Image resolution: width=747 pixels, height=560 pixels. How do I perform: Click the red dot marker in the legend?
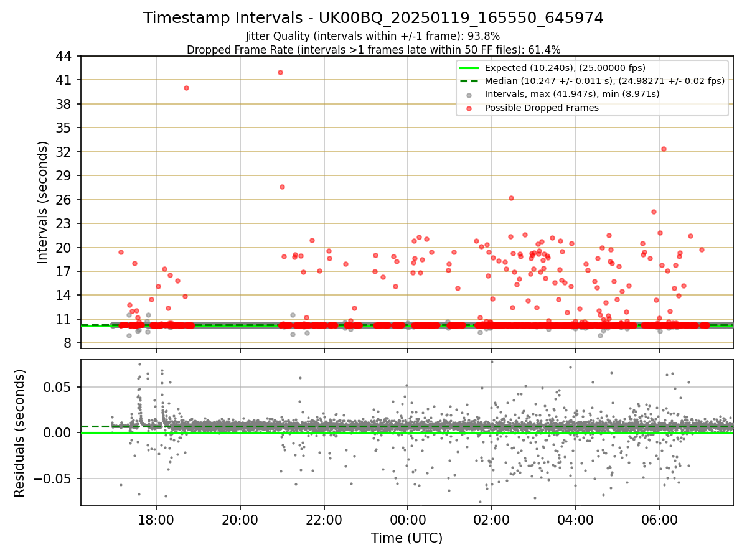[x=469, y=108]
